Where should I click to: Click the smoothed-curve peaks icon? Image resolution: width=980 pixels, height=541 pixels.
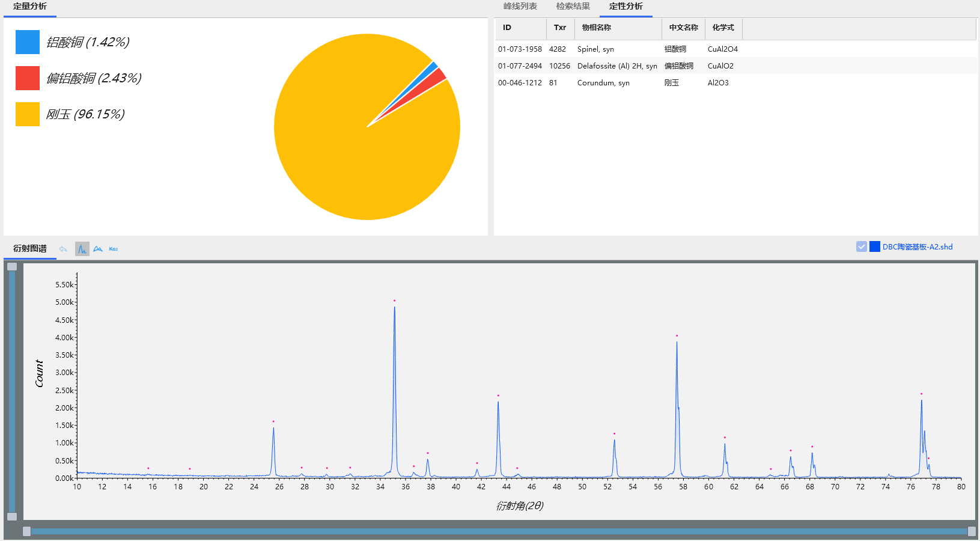pyautogui.click(x=98, y=249)
